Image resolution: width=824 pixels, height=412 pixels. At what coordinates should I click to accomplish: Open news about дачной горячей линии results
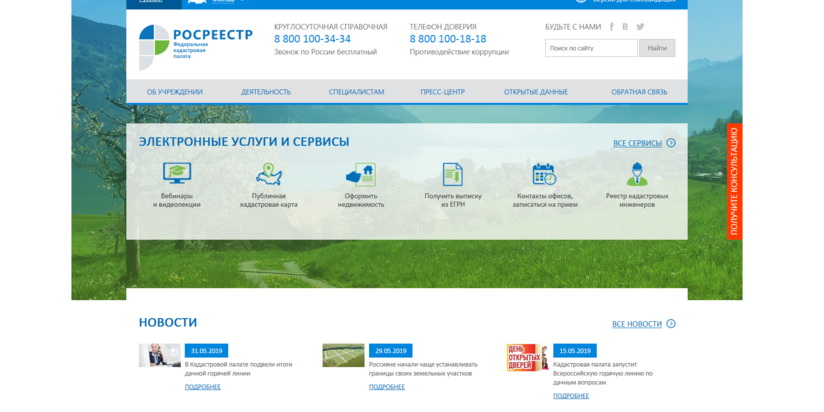[x=238, y=369]
